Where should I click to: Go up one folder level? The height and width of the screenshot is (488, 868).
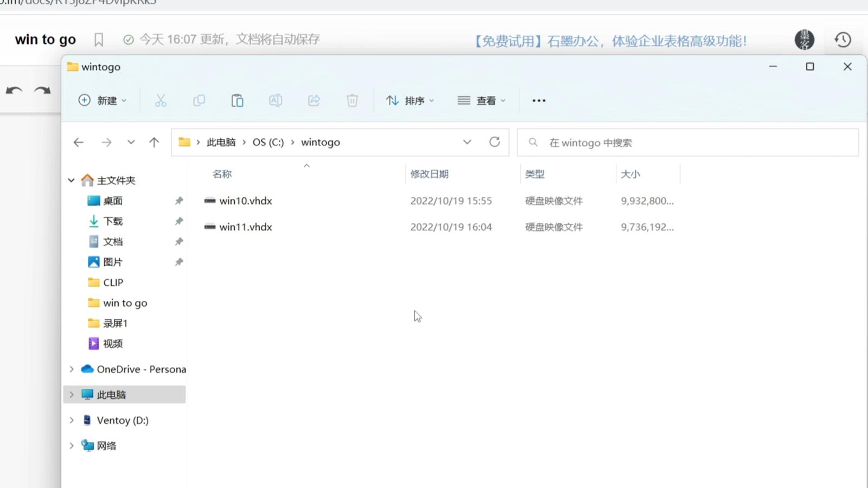154,142
